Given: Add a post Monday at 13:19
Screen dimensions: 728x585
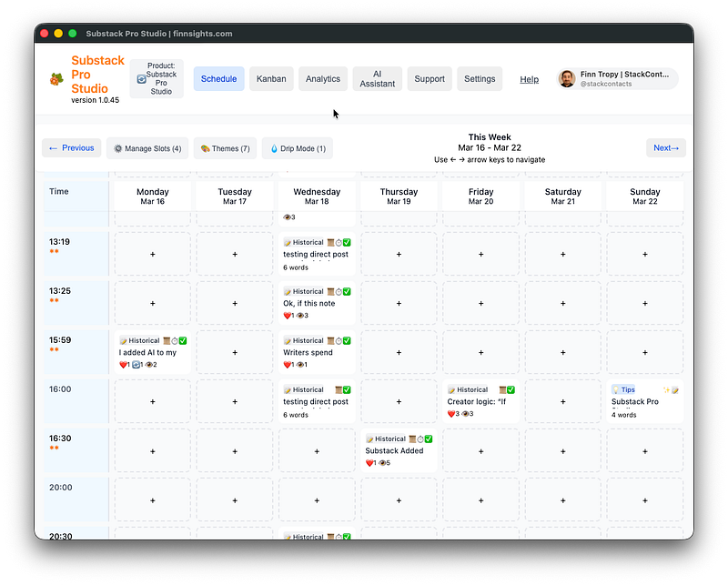Looking at the screenshot, I should click(152, 255).
